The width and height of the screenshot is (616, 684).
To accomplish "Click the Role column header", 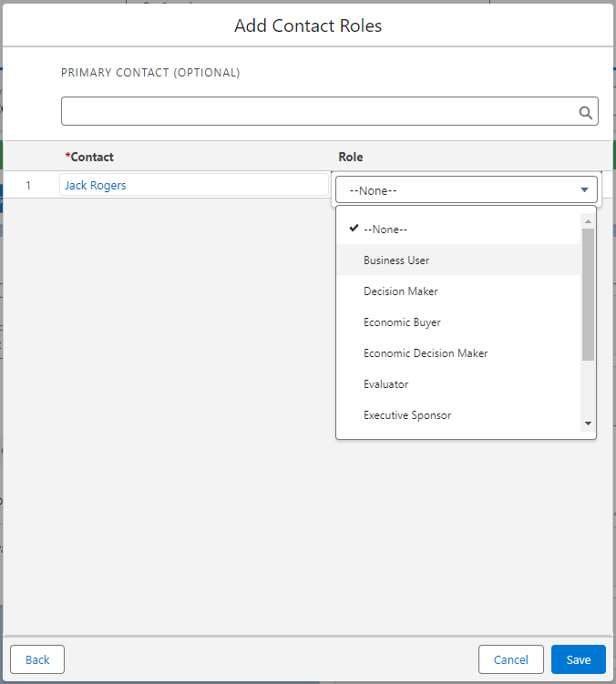I will (x=351, y=157).
